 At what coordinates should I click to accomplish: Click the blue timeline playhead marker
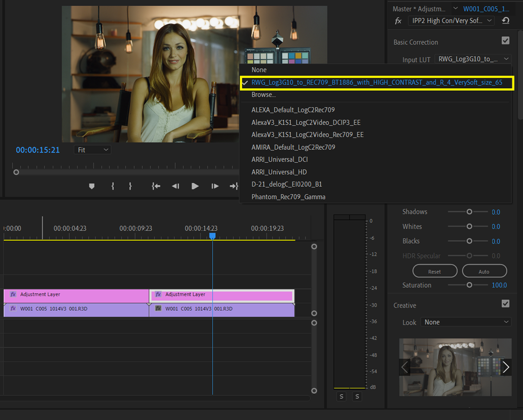tap(212, 236)
